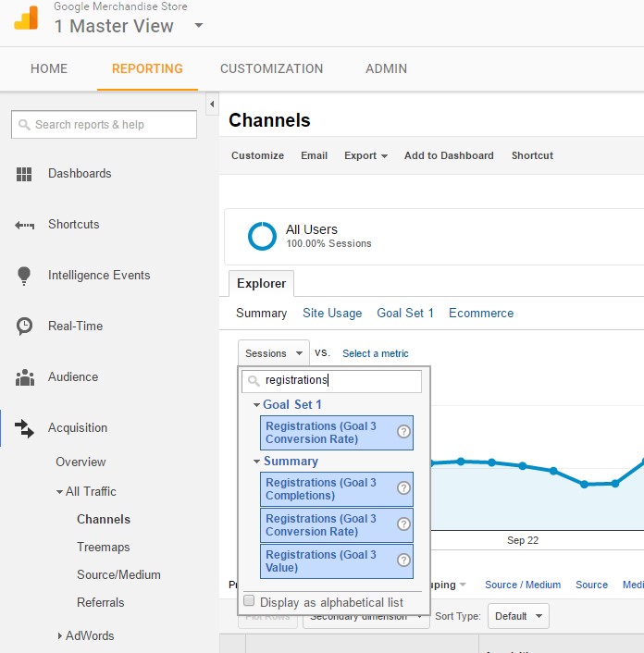
Task: Select the REPORTING tab
Action: coord(147,68)
